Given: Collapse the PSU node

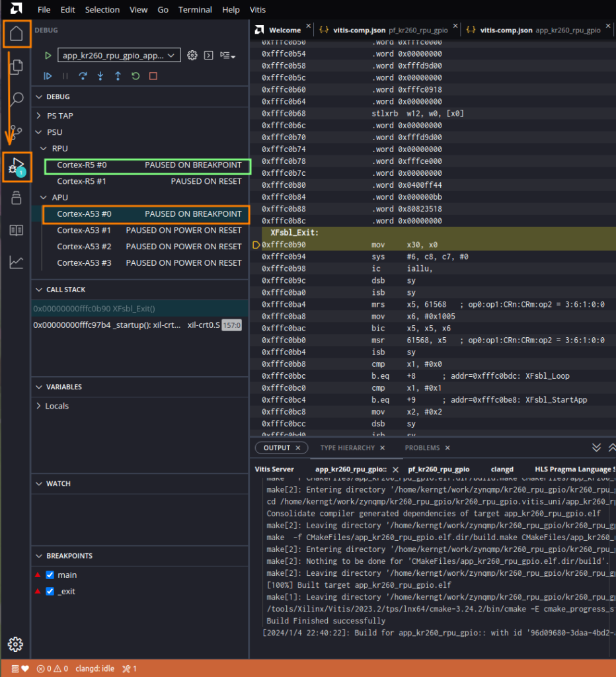Looking at the screenshot, I should pos(39,132).
